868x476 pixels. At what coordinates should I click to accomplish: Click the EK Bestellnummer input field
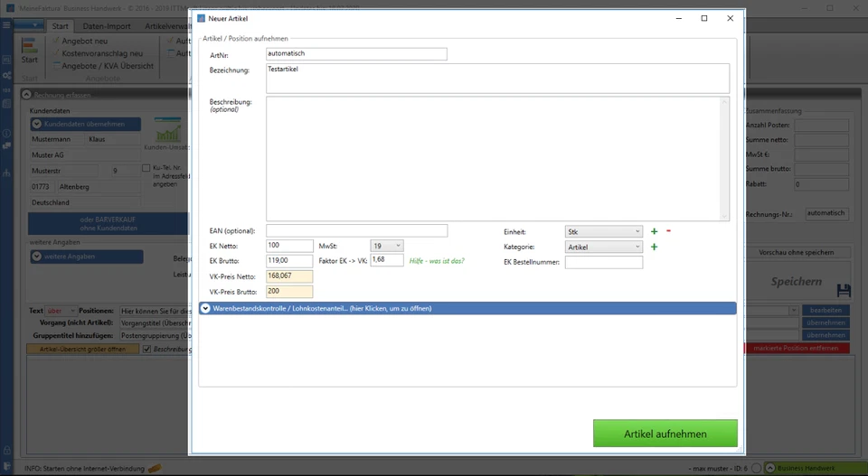(603, 263)
